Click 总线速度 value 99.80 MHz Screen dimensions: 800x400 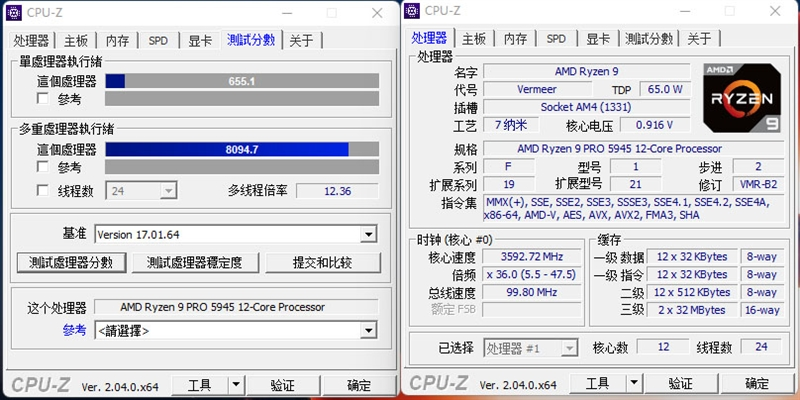click(x=532, y=292)
